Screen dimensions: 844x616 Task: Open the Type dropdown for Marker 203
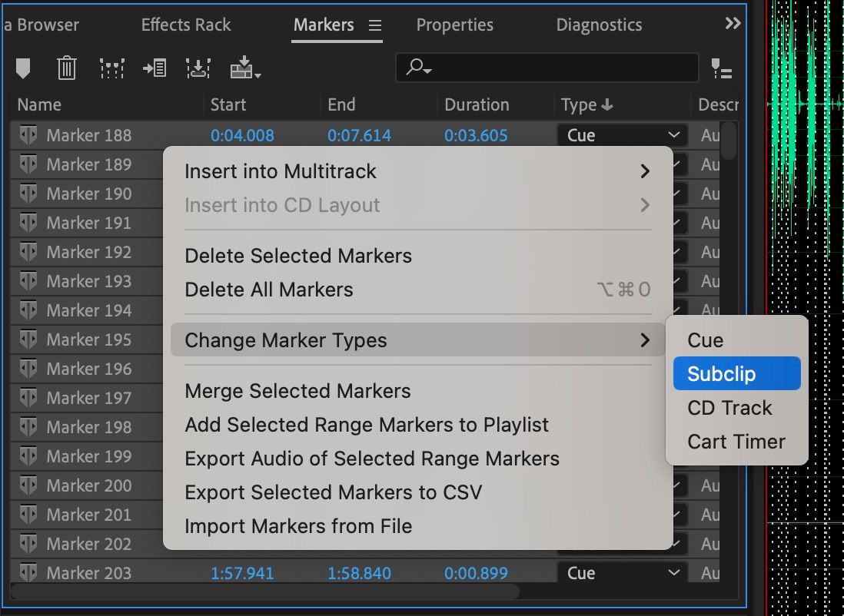621,572
